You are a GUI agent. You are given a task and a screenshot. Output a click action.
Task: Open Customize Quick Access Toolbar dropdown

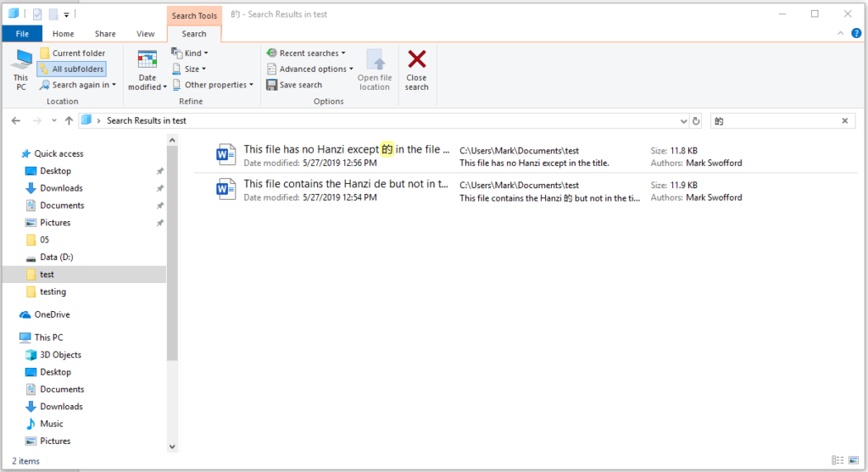coord(66,15)
